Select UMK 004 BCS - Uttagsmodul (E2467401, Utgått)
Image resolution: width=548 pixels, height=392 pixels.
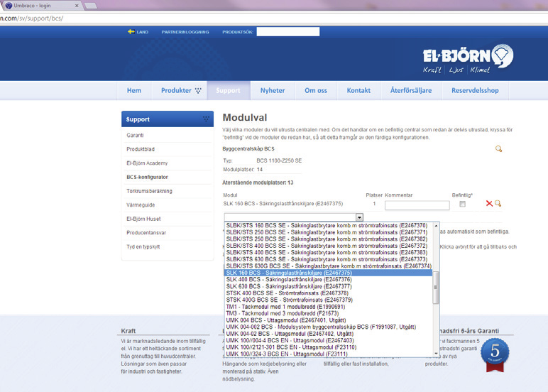[x=328, y=320]
